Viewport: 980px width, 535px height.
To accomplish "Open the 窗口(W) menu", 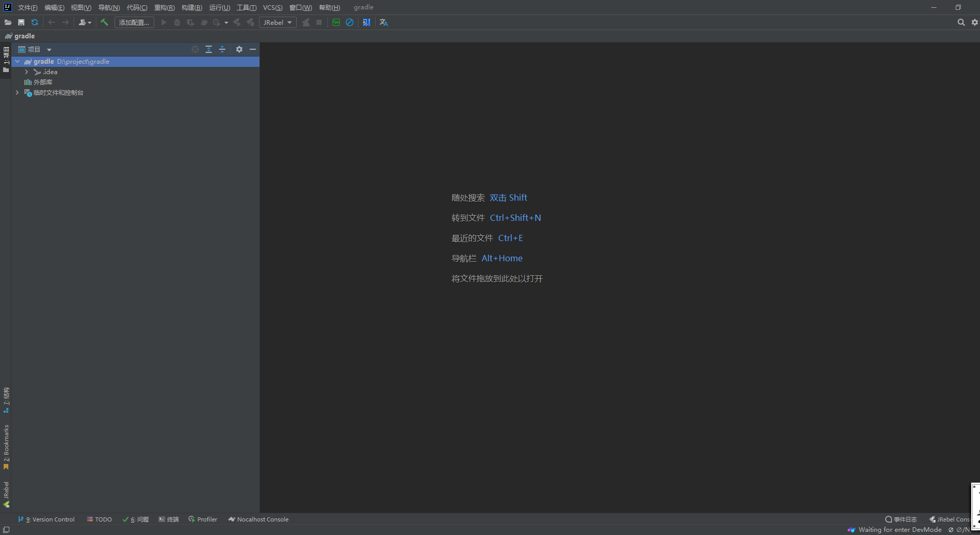I will pos(300,7).
